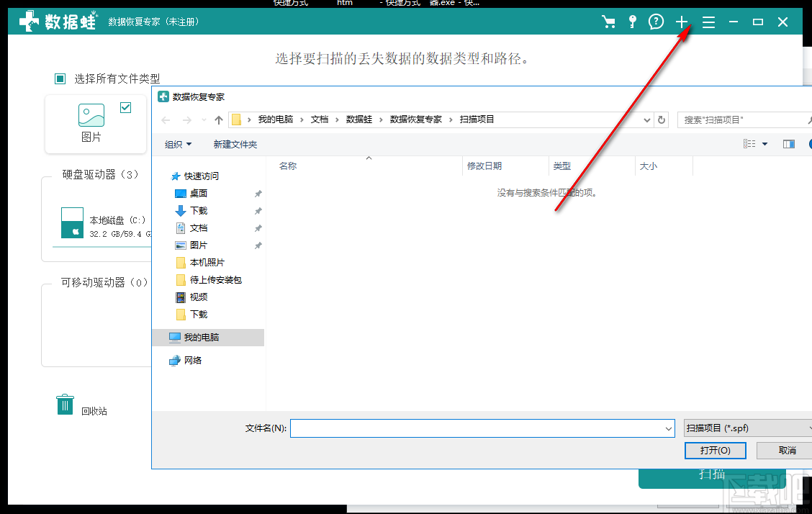Refresh the folder address bar
The height and width of the screenshot is (514, 812).
tap(662, 120)
